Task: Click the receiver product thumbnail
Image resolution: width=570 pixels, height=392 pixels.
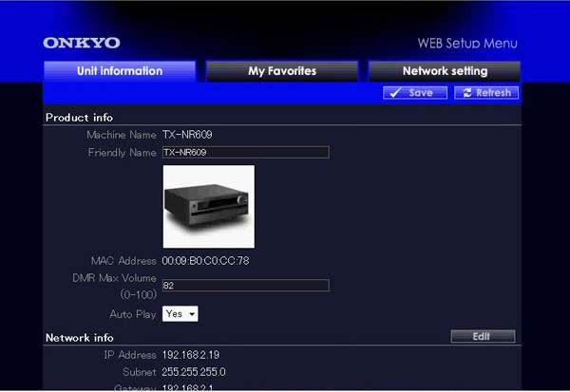Action: [x=209, y=207]
